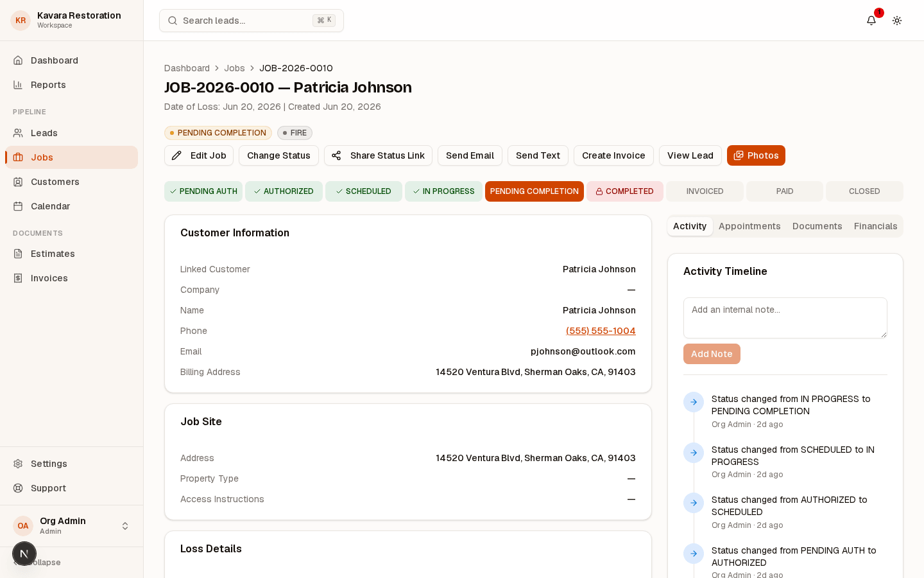Open the notifications bell
The image size is (924, 578).
pos(871,21)
